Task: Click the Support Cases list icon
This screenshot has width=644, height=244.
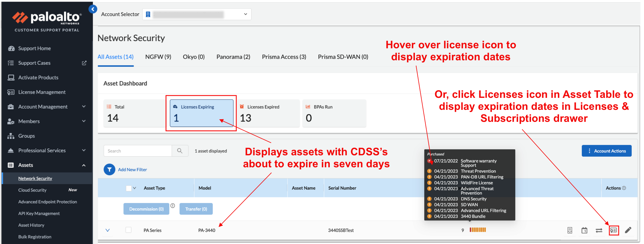Action: click(11, 63)
